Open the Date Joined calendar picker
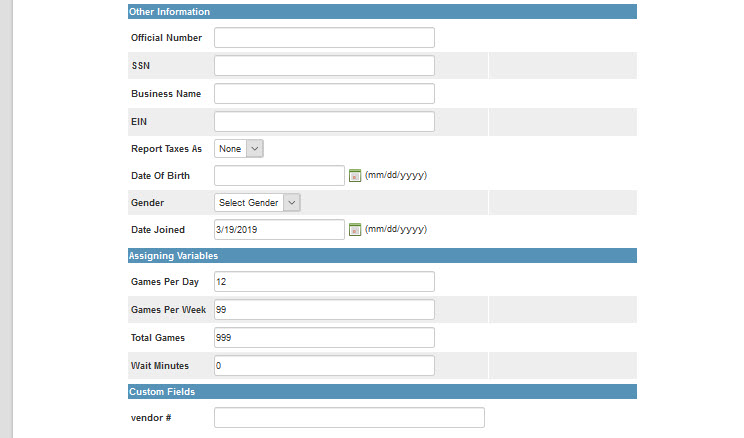 (x=354, y=230)
